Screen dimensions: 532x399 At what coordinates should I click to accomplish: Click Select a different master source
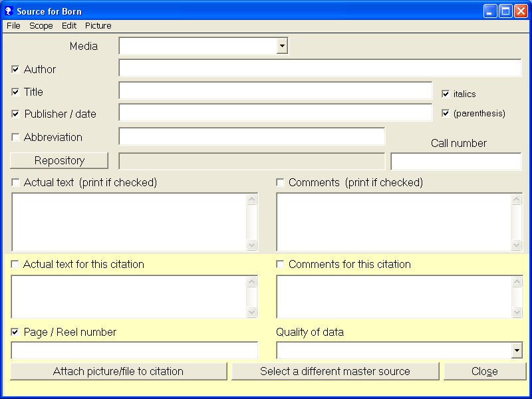335,371
